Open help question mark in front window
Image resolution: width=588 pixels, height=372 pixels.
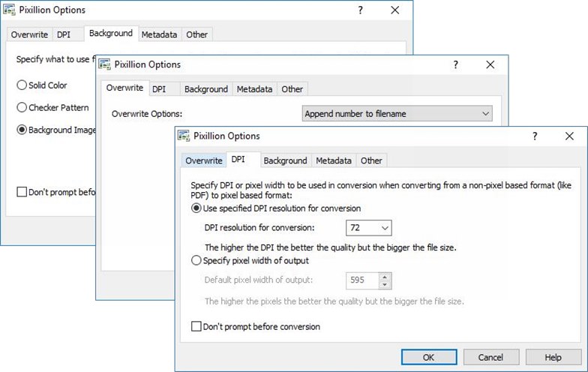point(535,136)
